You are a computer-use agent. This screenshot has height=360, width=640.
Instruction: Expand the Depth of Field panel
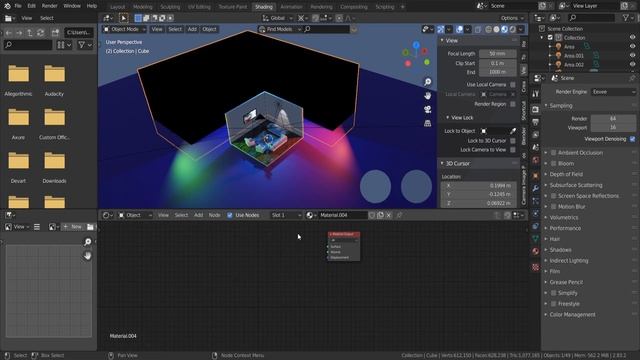click(566, 174)
